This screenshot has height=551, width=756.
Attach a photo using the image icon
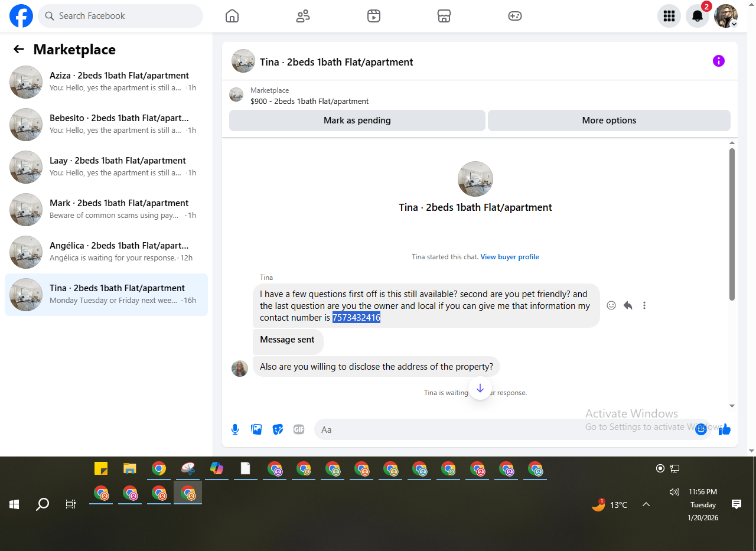coord(256,429)
